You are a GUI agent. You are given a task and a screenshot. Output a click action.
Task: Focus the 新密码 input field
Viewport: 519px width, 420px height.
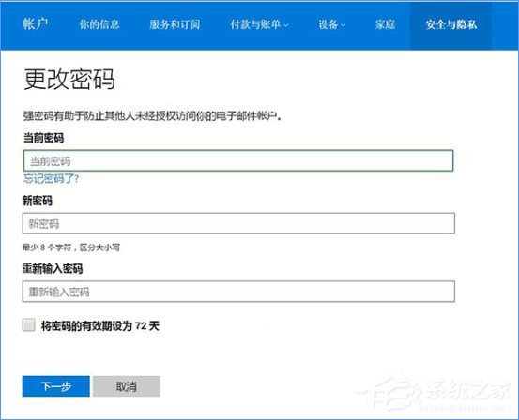pos(238,223)
